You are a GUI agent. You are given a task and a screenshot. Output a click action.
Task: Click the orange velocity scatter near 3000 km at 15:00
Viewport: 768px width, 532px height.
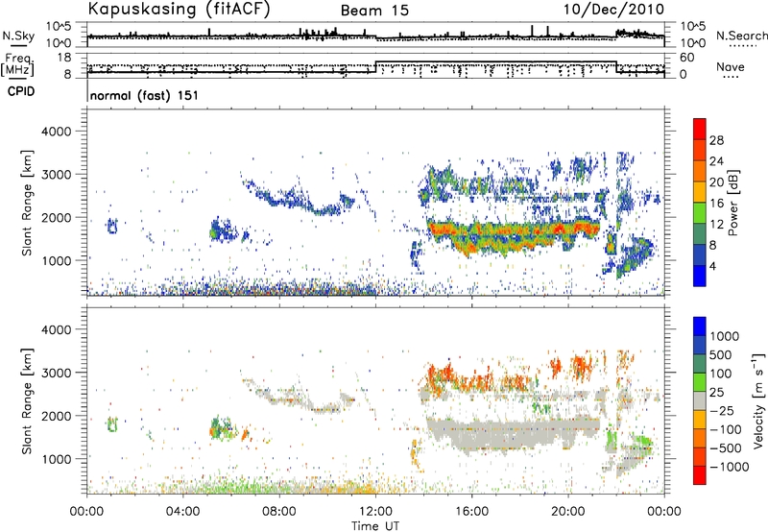click(x=441, y=375)
